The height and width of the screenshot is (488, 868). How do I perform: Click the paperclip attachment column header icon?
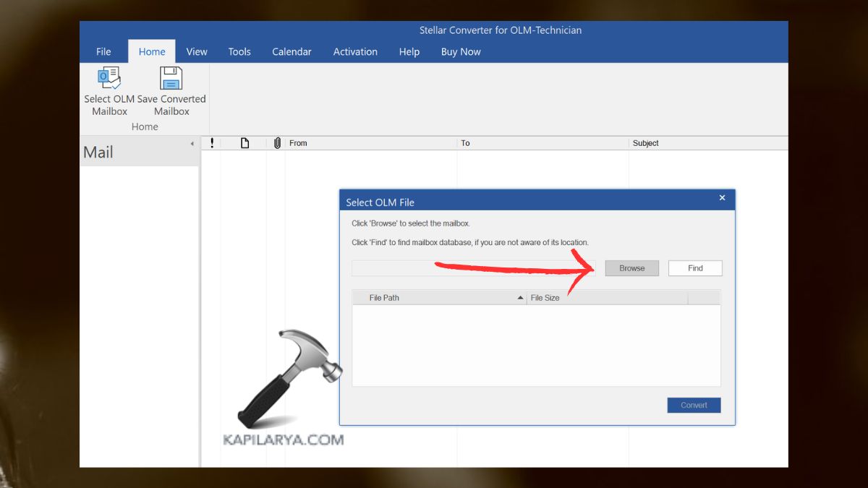(277, 142)
